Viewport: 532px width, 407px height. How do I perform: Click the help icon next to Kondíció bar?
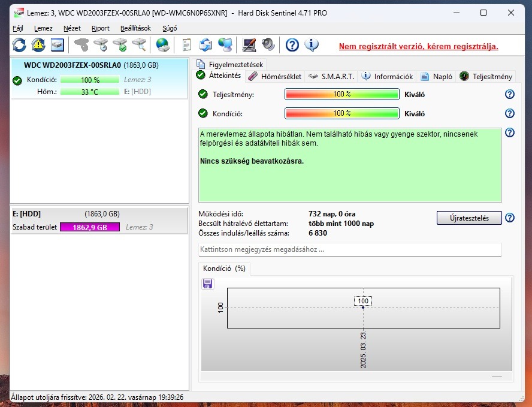pos(510,113)
